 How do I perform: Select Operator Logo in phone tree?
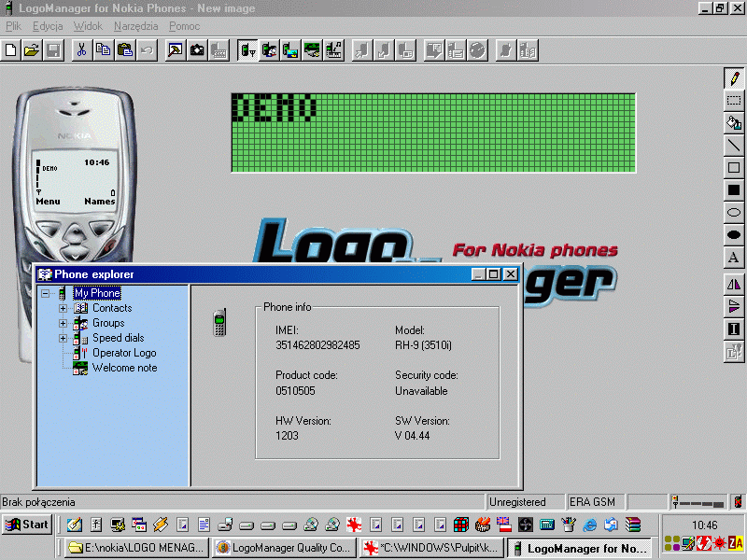123,353
